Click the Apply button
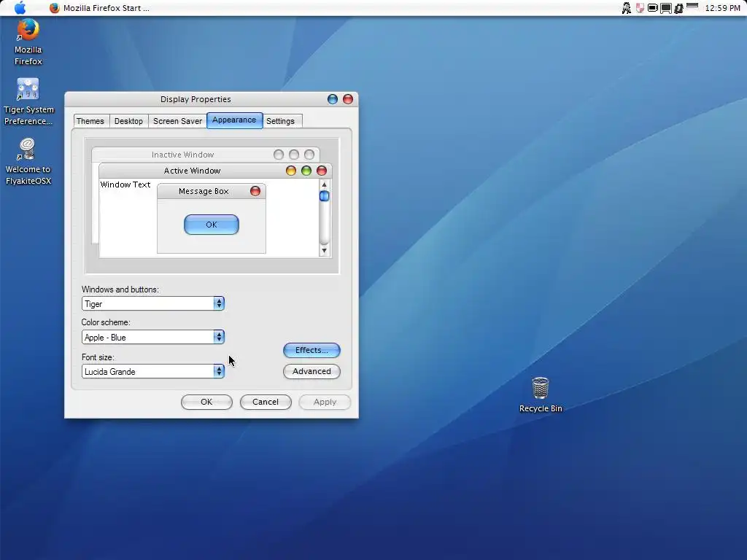This screenshot has height=560, width=747. pyautogui.click(x=325, y=402)
